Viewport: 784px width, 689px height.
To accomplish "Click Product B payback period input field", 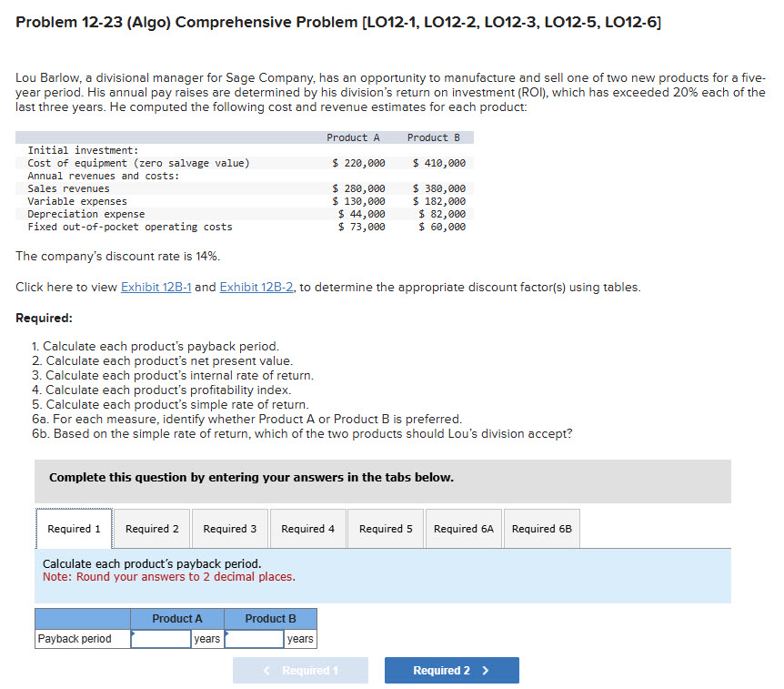I will pyautogui.click(x=255, y=639).
